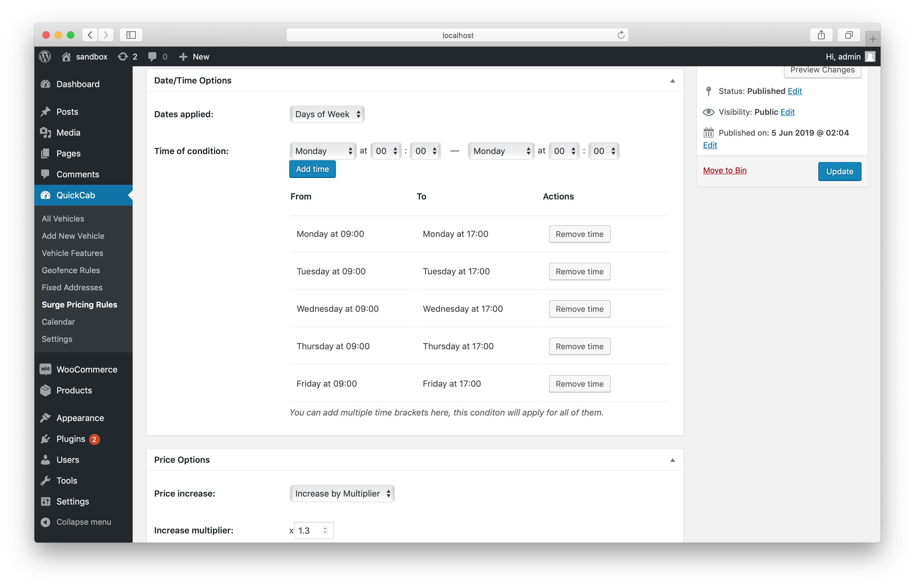915x588 pixels.
Task: Remove the Monday 09:00 time bracket
Action: click(x=579, y=234)
